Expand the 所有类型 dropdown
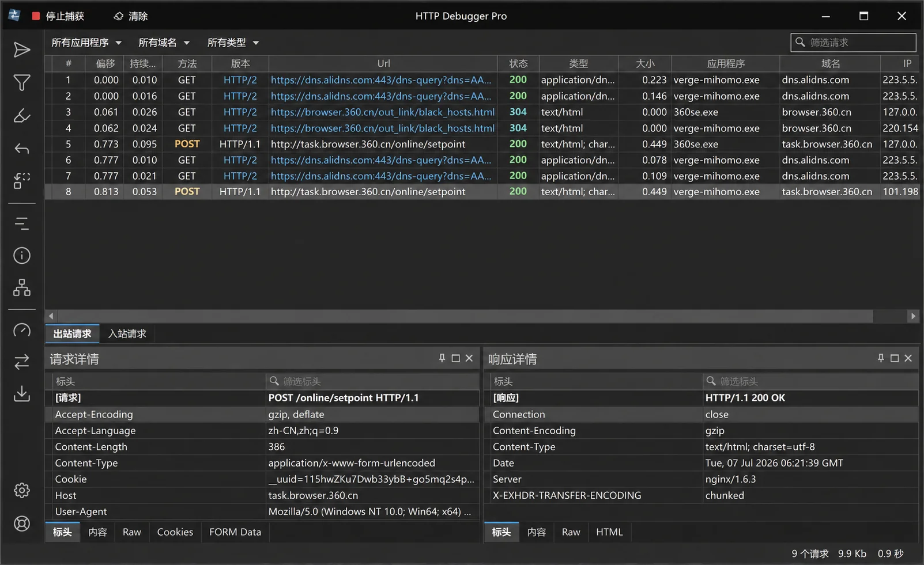Image resolution: width=924 pixels, height=565 pixels. pyautogui.click(x=233, y=43)
